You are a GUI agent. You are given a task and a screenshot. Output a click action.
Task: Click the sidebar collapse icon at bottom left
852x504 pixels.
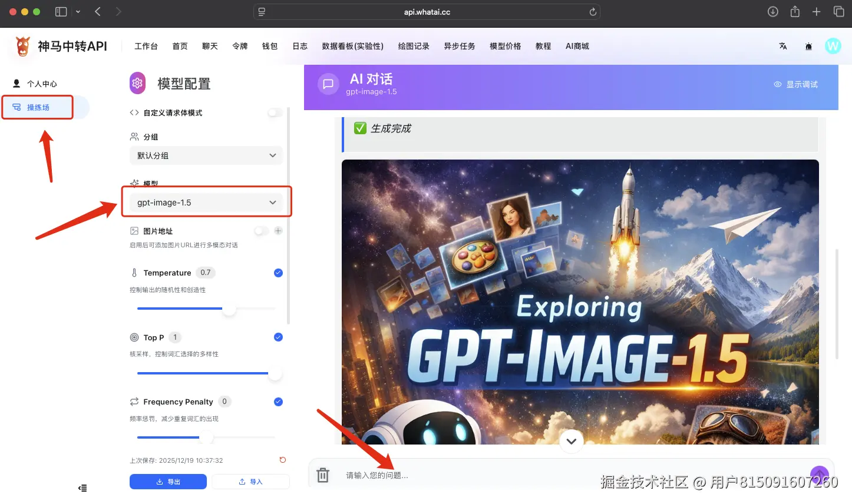pyautogui.click(x=82, y=488)
